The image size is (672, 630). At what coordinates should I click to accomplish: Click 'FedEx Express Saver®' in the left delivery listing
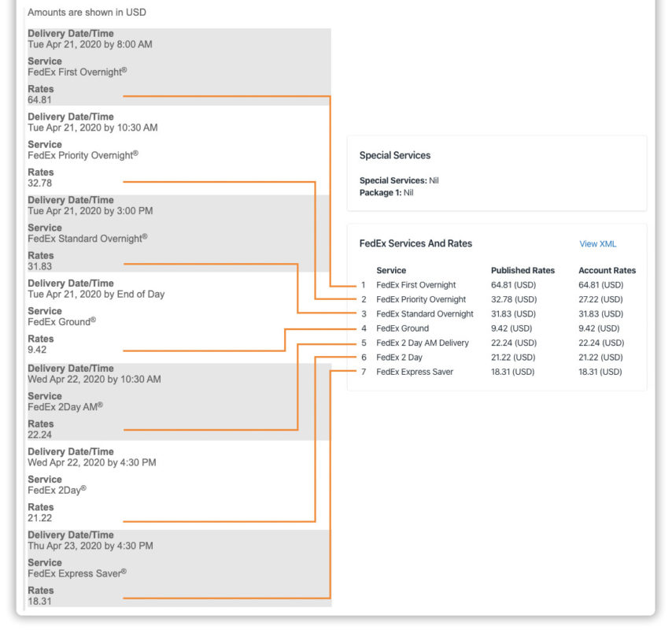pos(77,573)
